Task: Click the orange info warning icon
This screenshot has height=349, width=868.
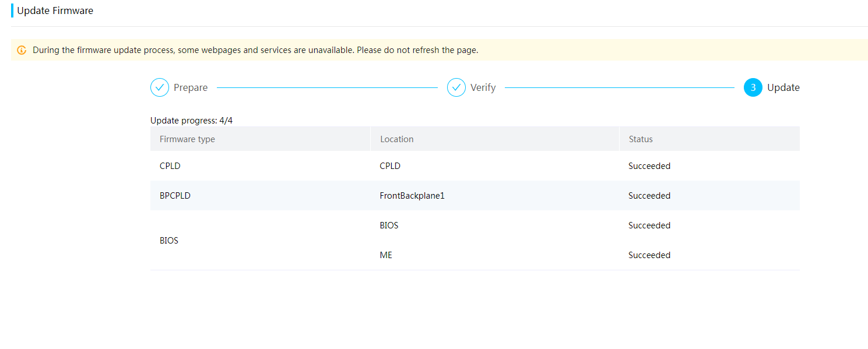Action: (x=22, y=50)
